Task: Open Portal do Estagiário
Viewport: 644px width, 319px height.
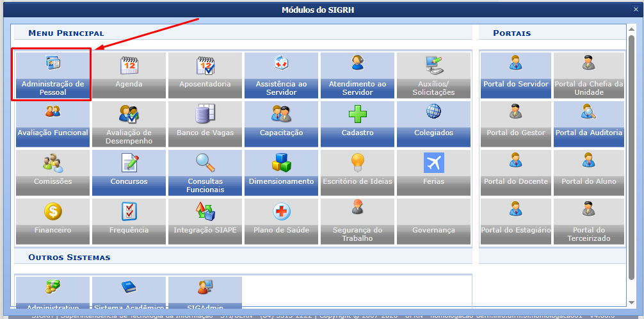Action: click(515, 220)
